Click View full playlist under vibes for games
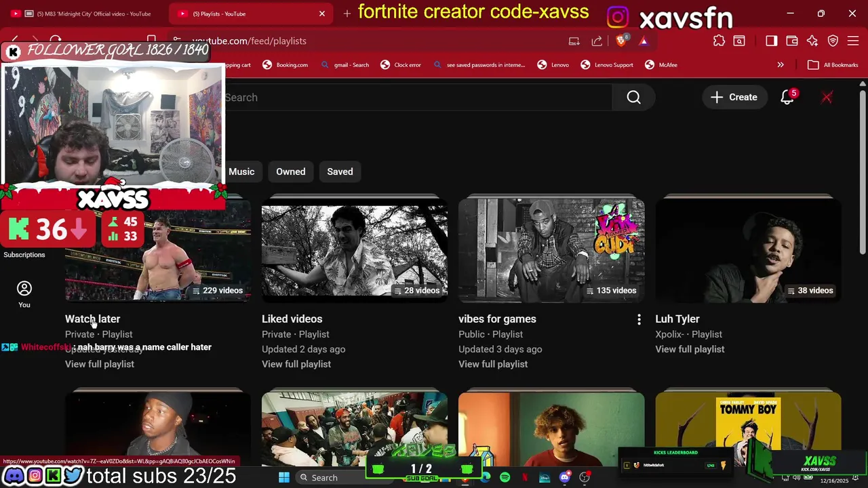This screenshot has width=868, height=488. [493, 364]
